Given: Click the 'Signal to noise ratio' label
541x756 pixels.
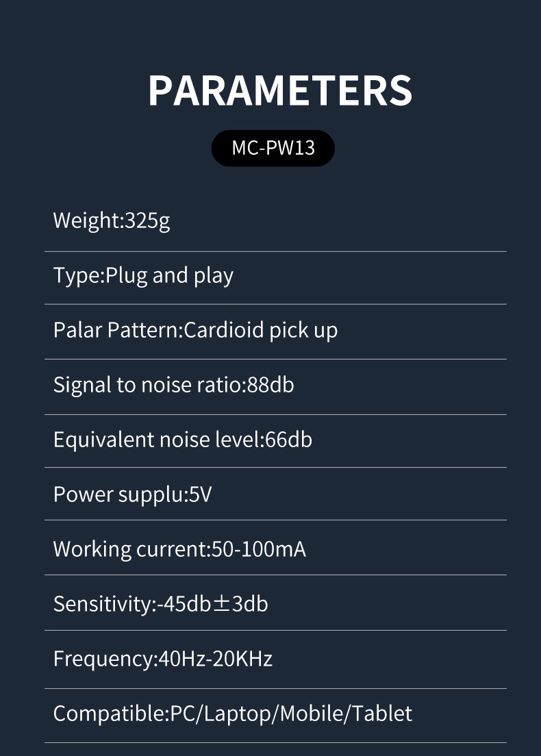Looking at the screenshot, I should coord(147,385).
